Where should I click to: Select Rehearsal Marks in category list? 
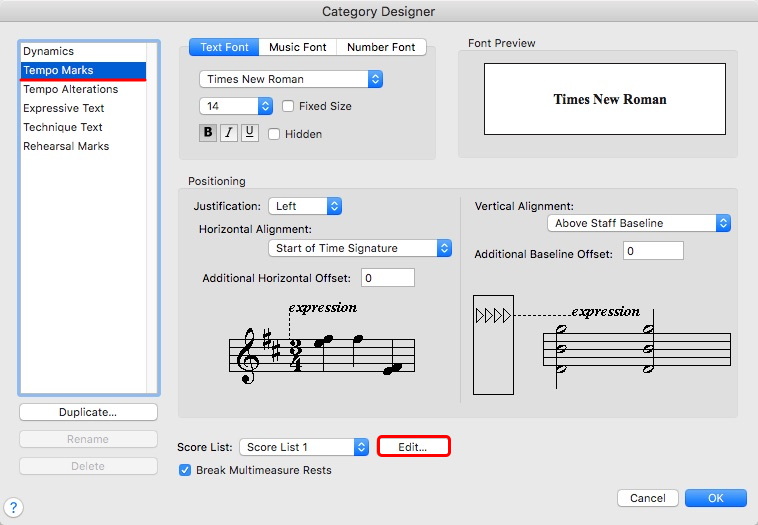(x=66, y=146)
